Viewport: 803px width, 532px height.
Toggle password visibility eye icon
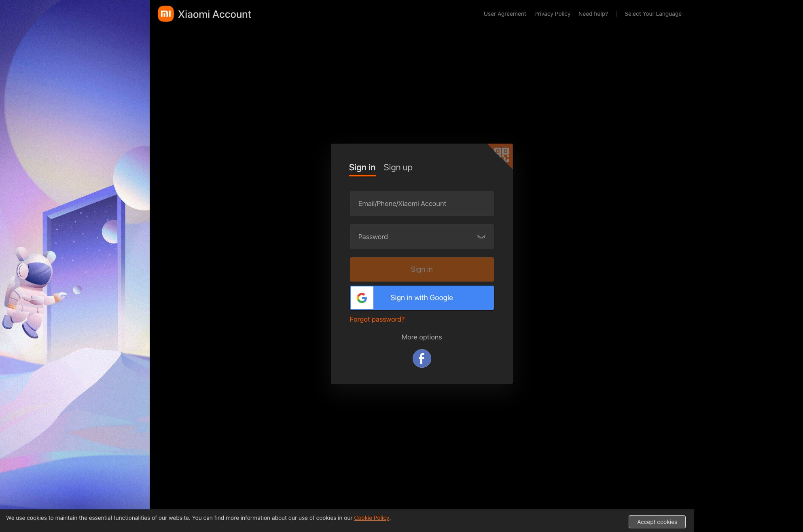481,237
